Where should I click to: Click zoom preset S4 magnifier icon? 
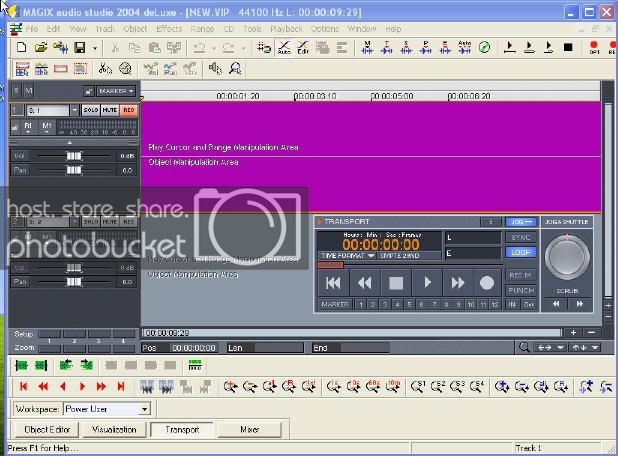[x=477, y=387]
